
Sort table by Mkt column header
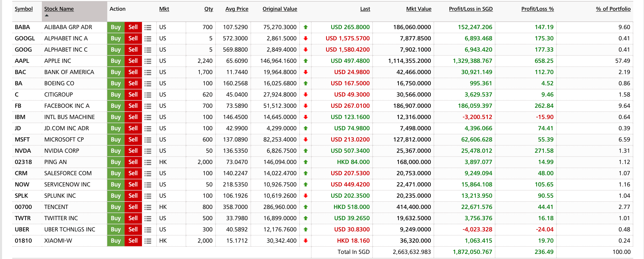click(x=164, y=9)
